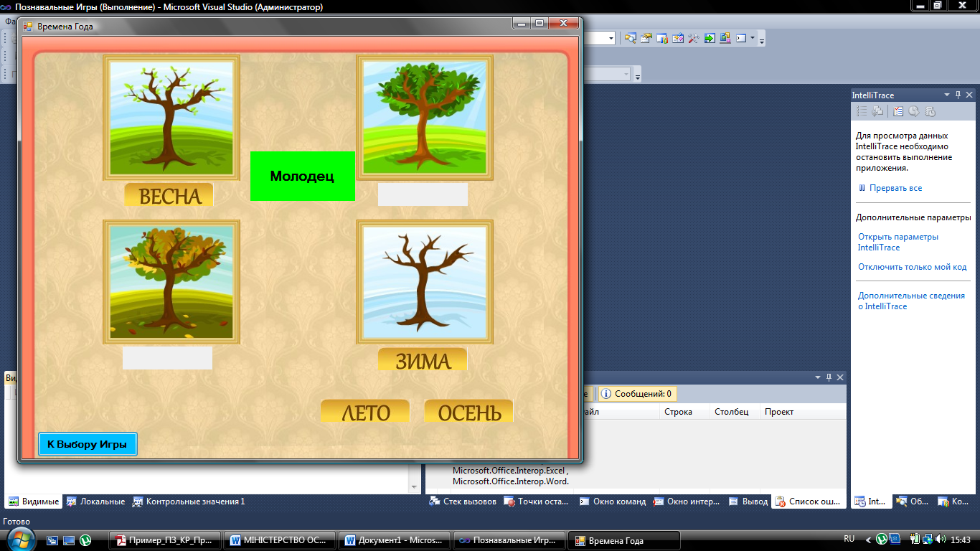Click the IntelliTrace clock icon
Image resolution: width=980 pixels, height=551 pixels.
(x=914, y=111)
